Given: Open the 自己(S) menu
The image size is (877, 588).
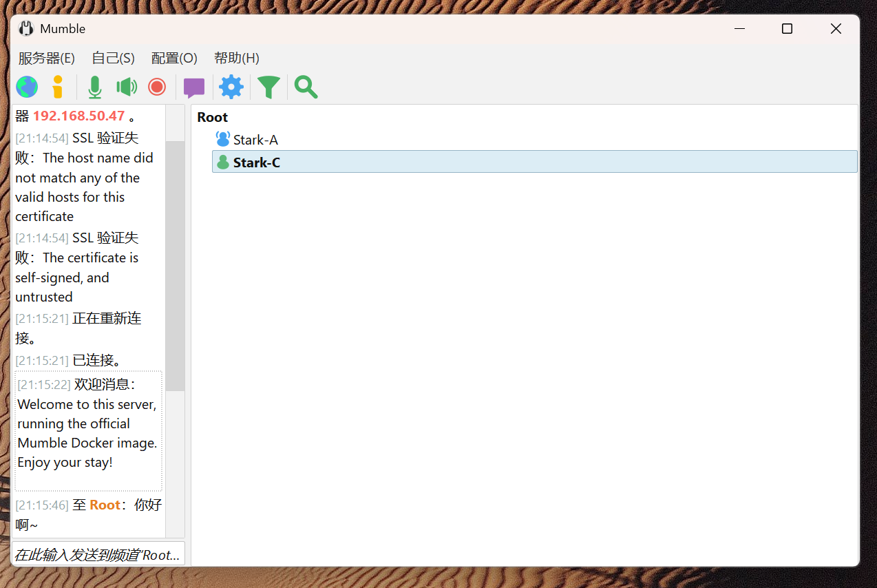Looking at the screenshot, I should [x=113, y=58].
